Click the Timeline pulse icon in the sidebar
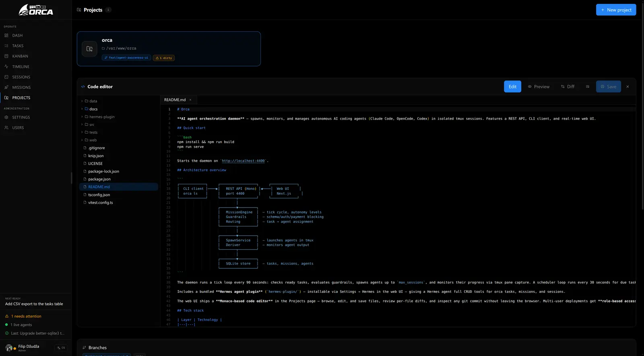Image resolution: width=644 pixels, height=356 pixels. tap(6, 66)
